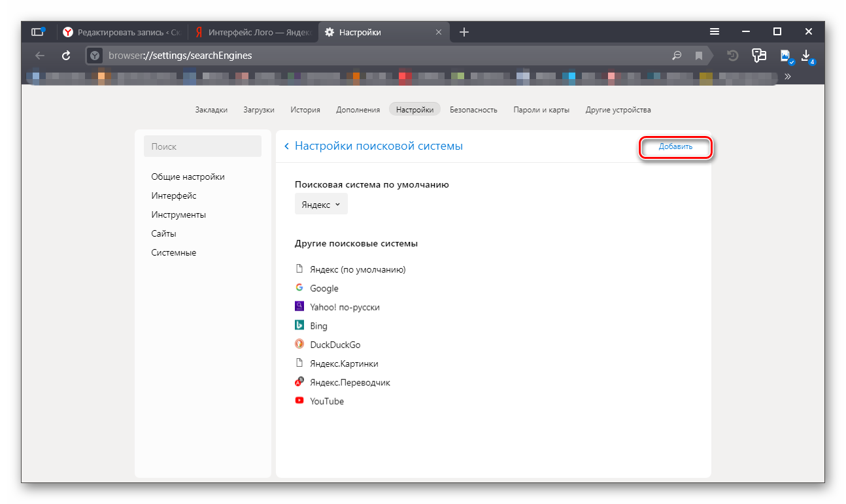Select the Яндекс.Картинки row text
This screenshot has height=504, width=846.
point(344,363)
